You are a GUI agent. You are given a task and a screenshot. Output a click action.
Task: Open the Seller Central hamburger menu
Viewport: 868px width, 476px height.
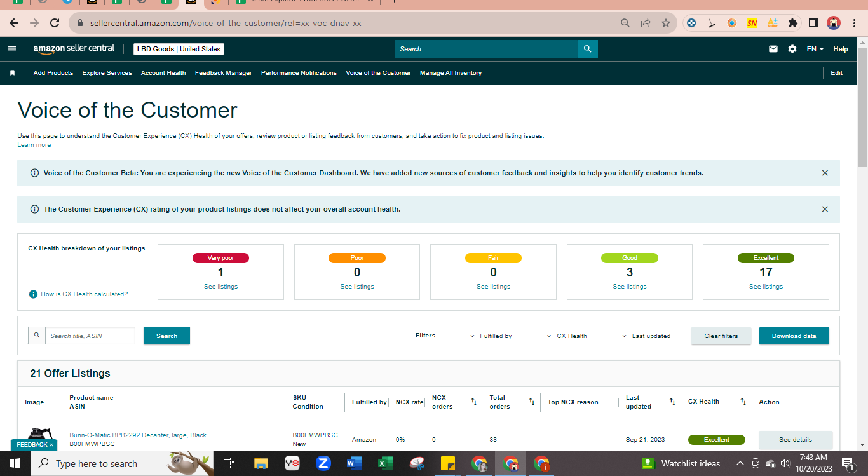tap(12, 49)
